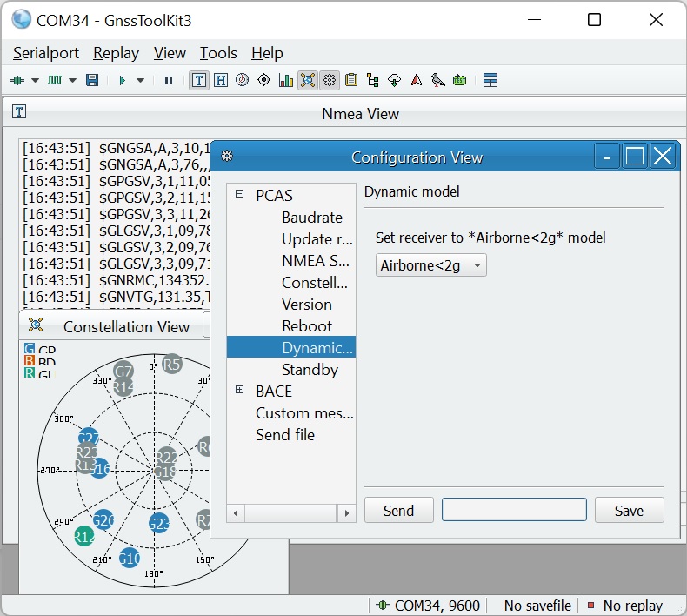
Task: Click the green TEST toolbar icon
Action: pyautogui.click(x=459, y=80)
